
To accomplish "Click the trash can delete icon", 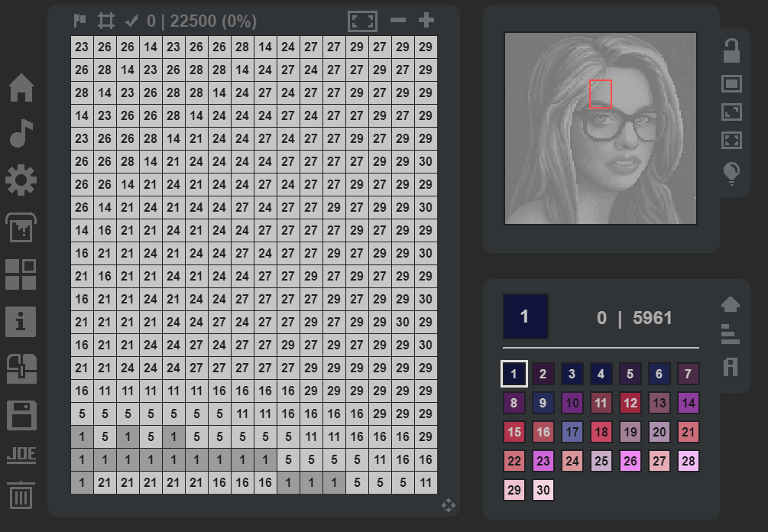I will tap(21, 495).
